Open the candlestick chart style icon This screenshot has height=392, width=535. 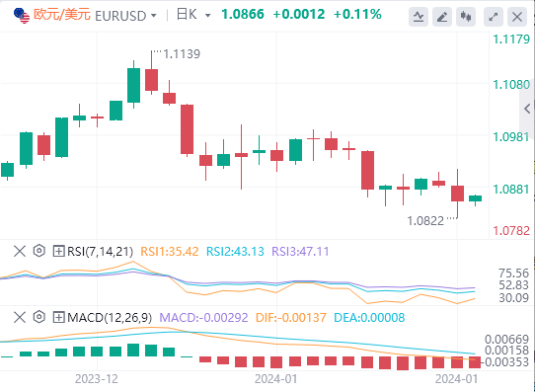[466, 17]
